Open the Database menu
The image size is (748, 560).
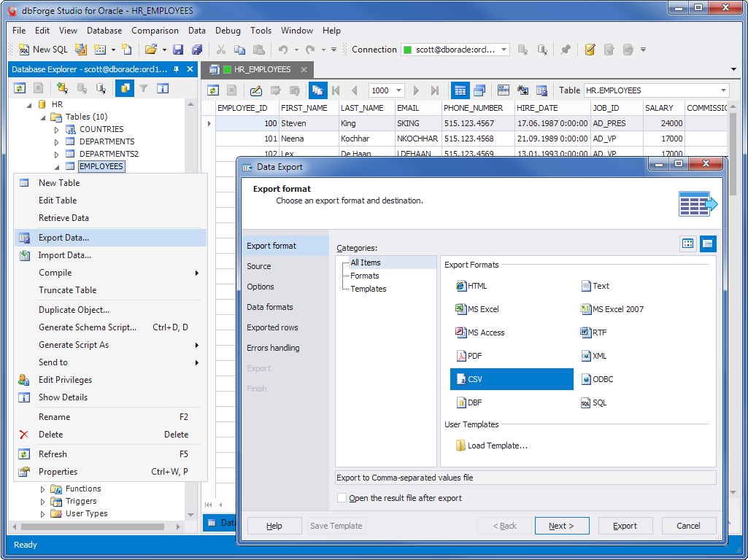(x=104, y=31)
